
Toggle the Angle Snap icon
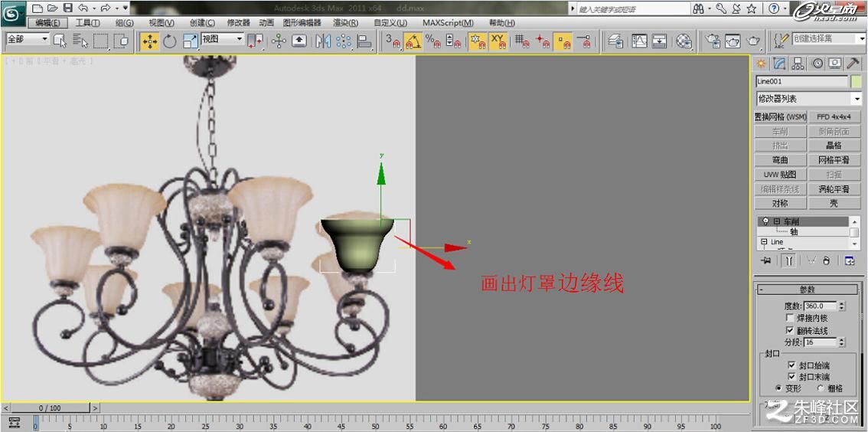point(413,41)
